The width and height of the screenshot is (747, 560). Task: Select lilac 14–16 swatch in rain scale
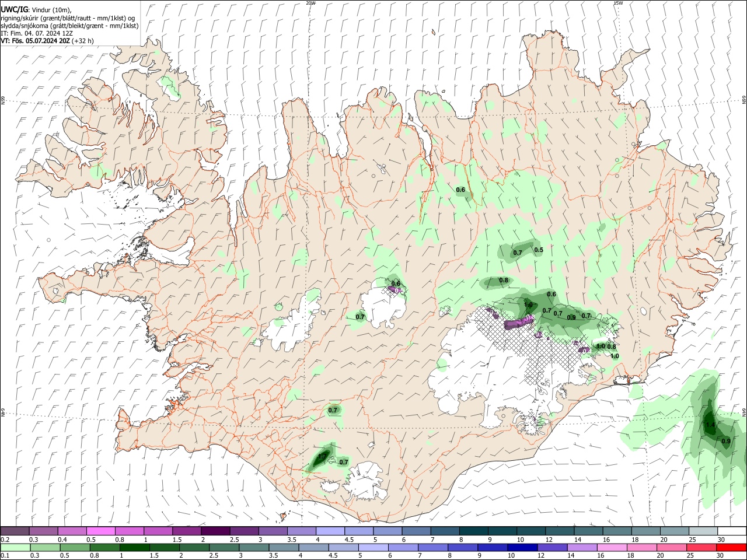click(x=581, y=547)
